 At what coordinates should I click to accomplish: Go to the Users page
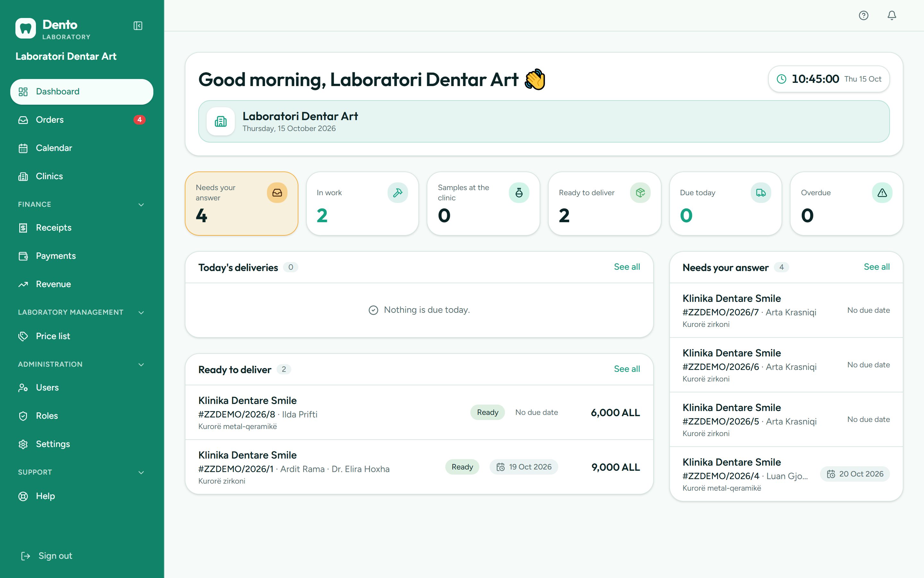(82, 387)
